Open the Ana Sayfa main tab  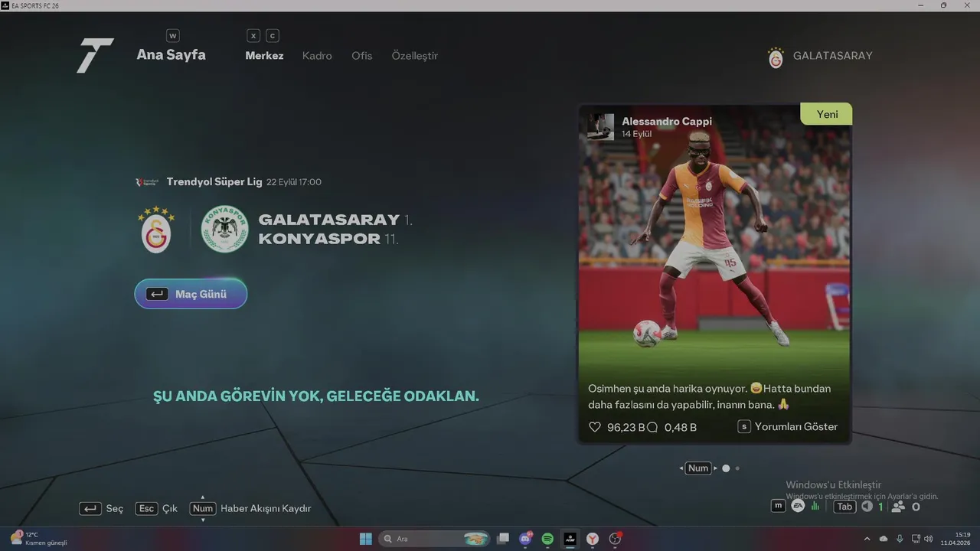171,55
